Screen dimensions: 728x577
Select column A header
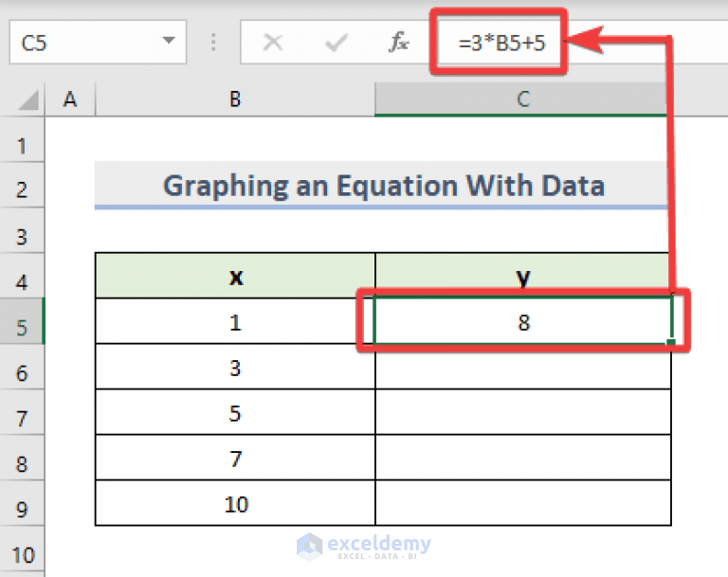[x=70, y=99]
